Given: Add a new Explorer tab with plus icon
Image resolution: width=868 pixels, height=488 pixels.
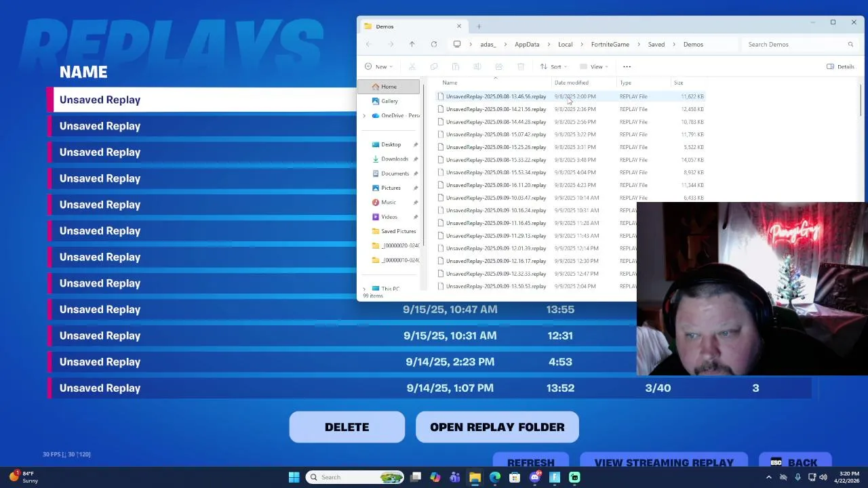Looking at the screenshot, I should [x=479, y=26].
